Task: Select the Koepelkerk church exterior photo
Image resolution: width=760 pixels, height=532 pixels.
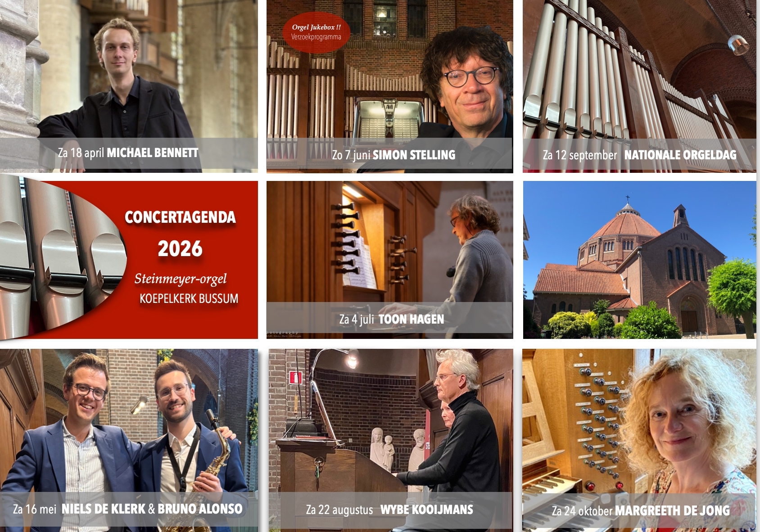Action: pos(639,260)
